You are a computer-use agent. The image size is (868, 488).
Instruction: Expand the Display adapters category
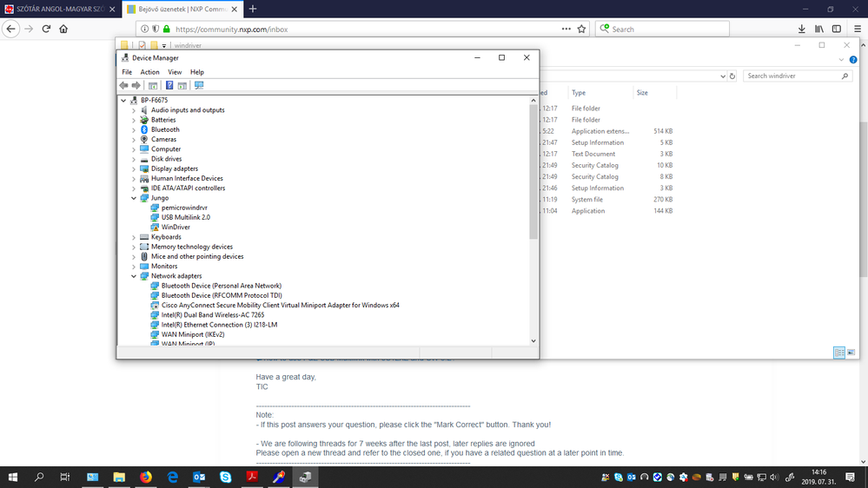(x=134, y=168)
